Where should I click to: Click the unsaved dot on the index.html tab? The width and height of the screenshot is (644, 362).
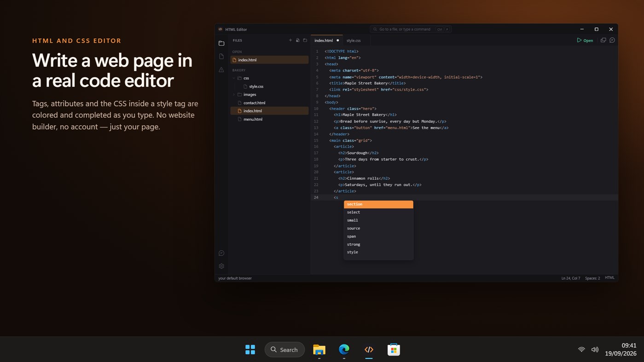(337, 40)
